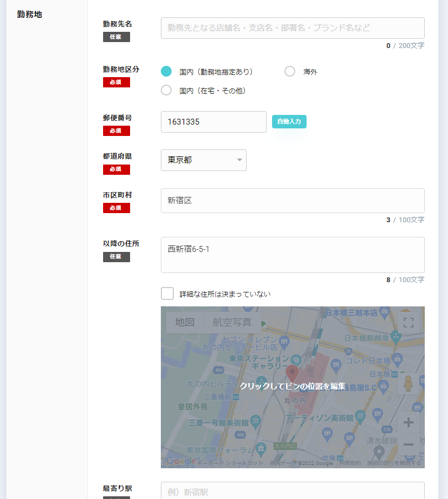Click the 以降の住所 textarea with 西新宿6-5-1
The height and width of the screenshot is (499, 448).
point(293,255)
